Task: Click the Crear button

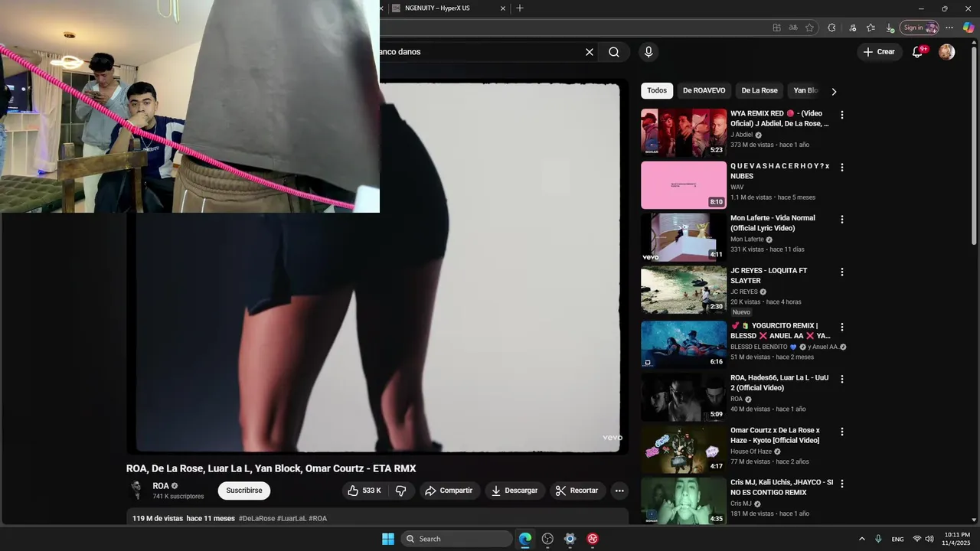Action: 879,52
